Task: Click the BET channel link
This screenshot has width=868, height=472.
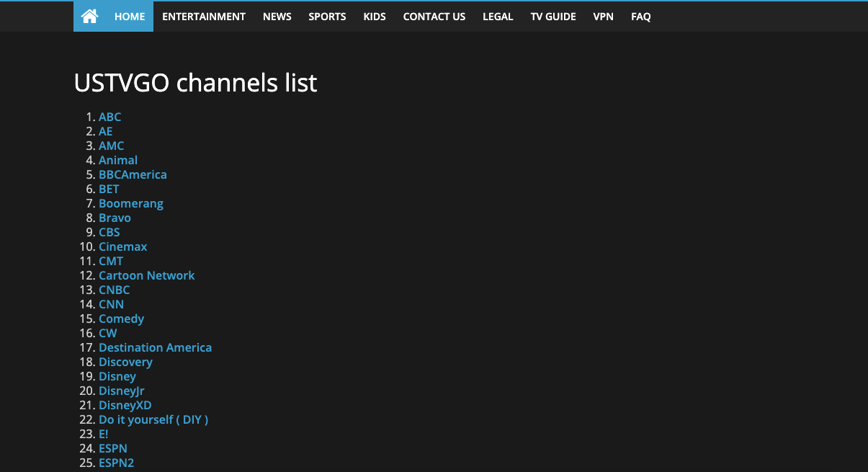Action: point(109,189)
